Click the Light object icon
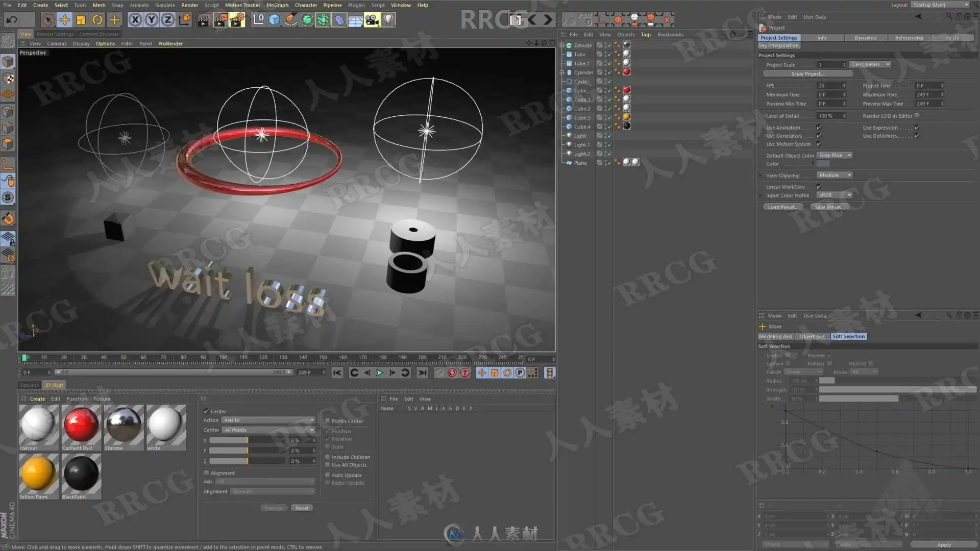Viewport: 980px width, 551px height. (388, 20)
